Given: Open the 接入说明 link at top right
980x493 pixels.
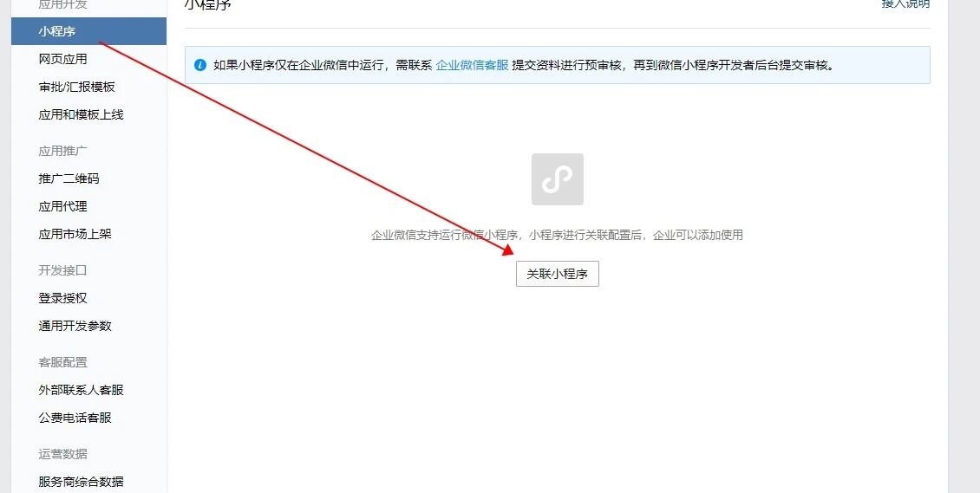Looking at the screenshot, I should [x=905, y=3].
